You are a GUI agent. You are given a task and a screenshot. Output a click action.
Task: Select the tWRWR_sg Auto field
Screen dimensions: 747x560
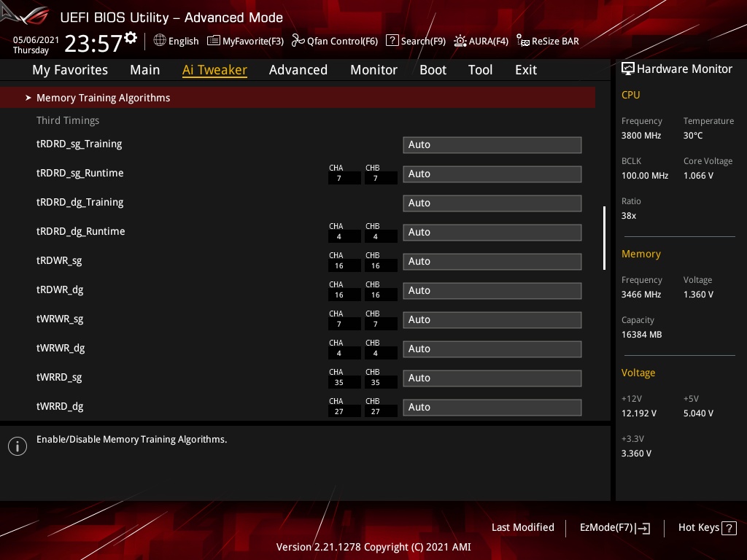pyautogui.click(x=492, y=319)
